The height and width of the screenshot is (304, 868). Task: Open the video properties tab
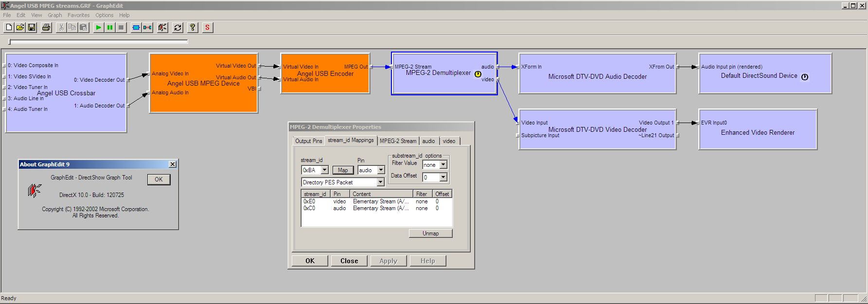tap(449, 141)
